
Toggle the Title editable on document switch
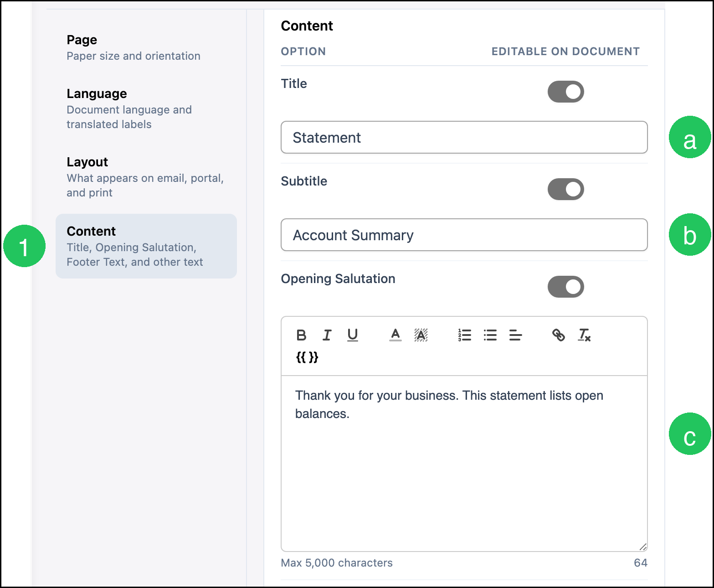tap(566, 92)
